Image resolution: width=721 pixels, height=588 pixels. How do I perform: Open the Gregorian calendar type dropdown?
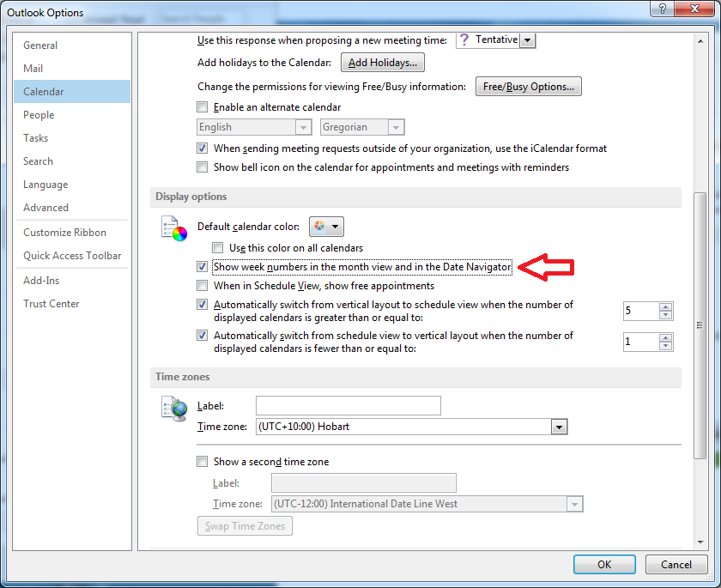click(x=396, y=127)
